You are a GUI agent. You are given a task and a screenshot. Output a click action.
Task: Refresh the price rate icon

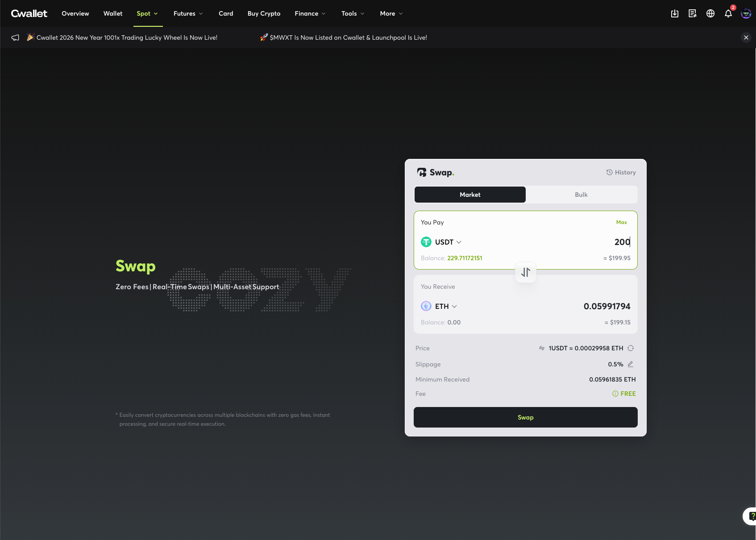click(631, 348)
